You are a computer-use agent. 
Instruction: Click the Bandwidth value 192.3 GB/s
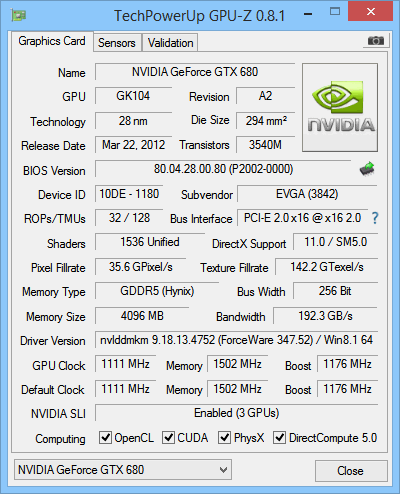pos(325,316)
